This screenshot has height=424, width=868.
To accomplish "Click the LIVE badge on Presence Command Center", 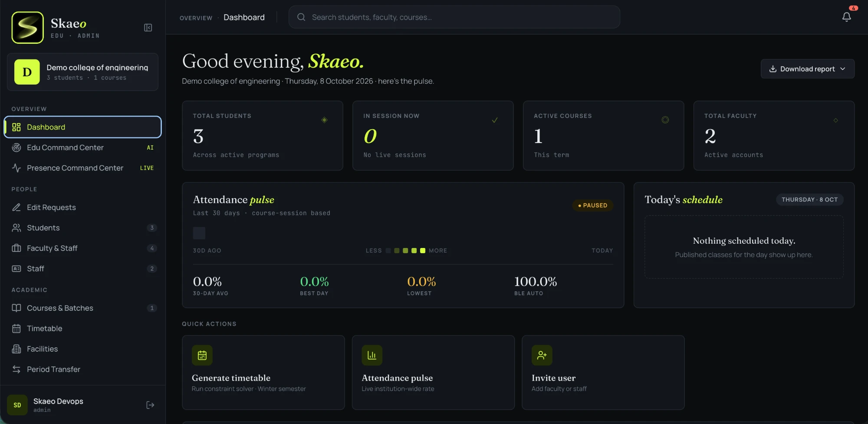I will pyautogui.click(x=147, y=168).
